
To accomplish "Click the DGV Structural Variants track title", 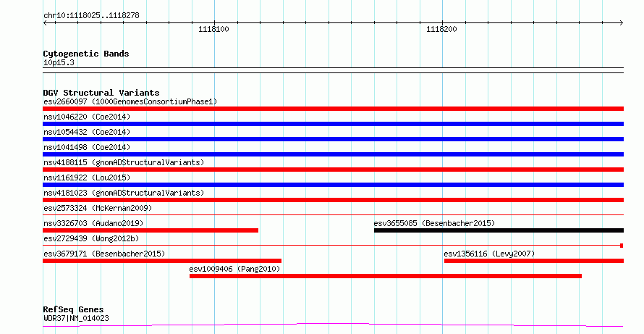I will pos(101,93).
